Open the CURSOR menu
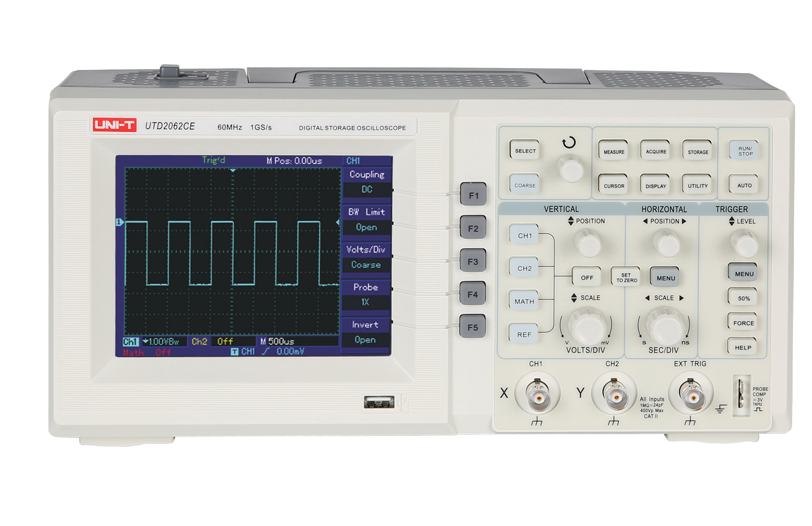Screen dimensions: 812x526 (614, 185)
